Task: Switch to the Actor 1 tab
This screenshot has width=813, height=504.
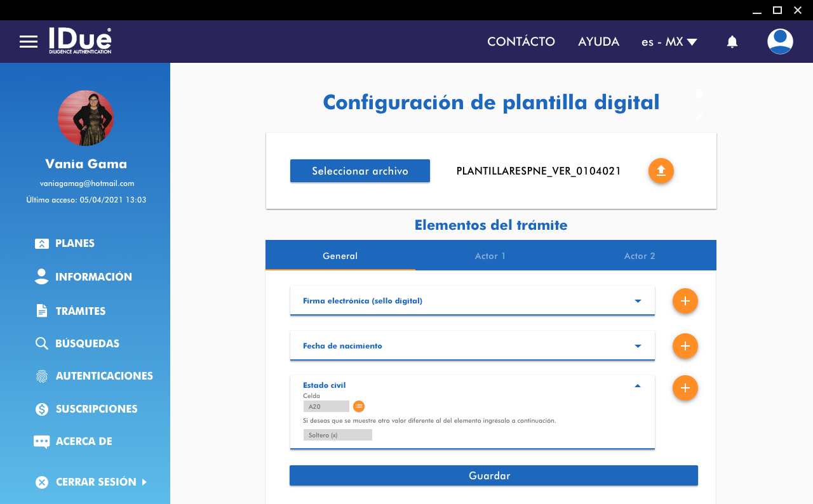Action: [490, 256]
